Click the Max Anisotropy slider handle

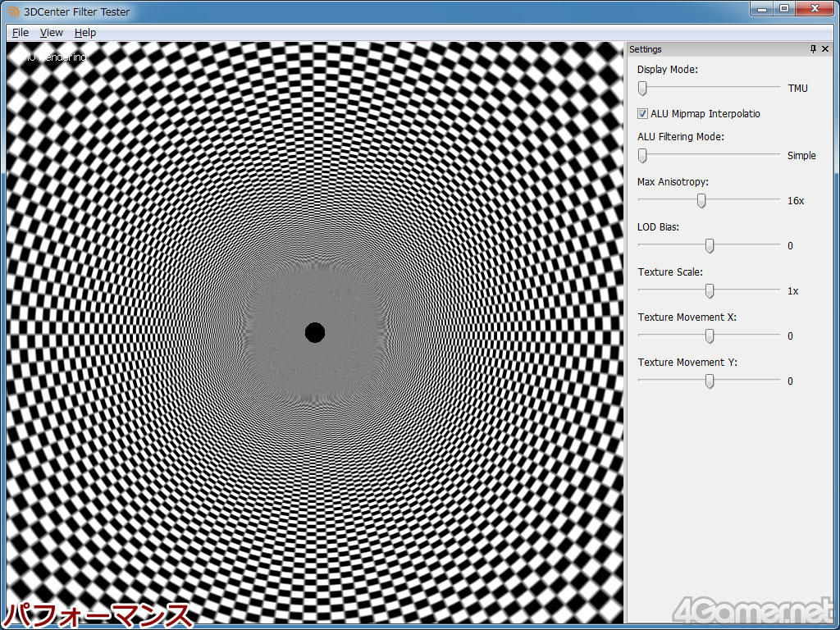[x=701, y=200]
